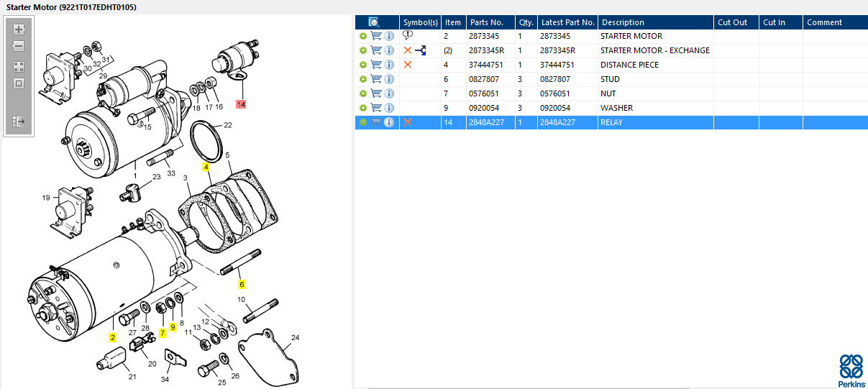
Task: Show diagram thumbnails grid view
Action: coord(19,66)
